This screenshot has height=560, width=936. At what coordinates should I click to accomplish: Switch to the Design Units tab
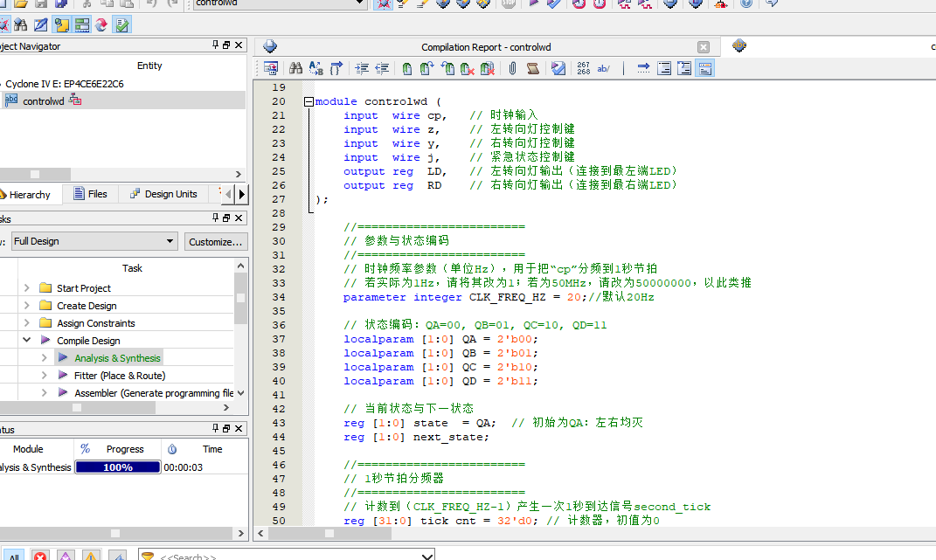click(163, 194)
